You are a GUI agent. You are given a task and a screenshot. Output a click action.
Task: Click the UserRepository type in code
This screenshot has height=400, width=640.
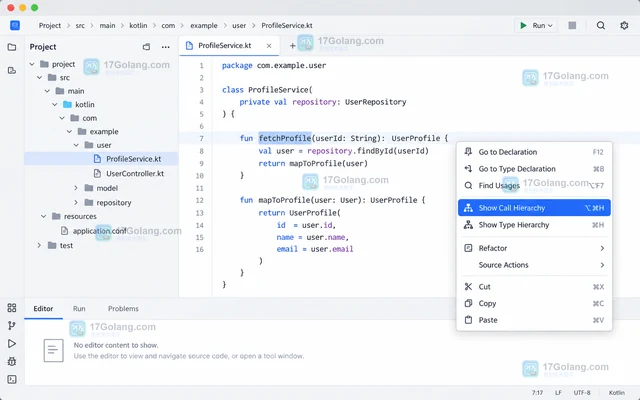[x=376, y=102]
